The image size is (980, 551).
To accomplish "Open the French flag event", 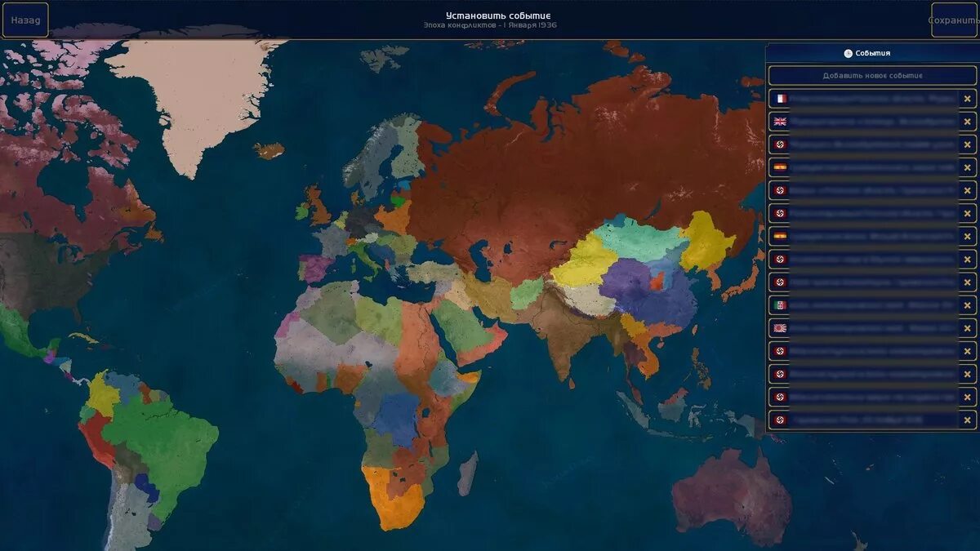I will click(863, 99).
